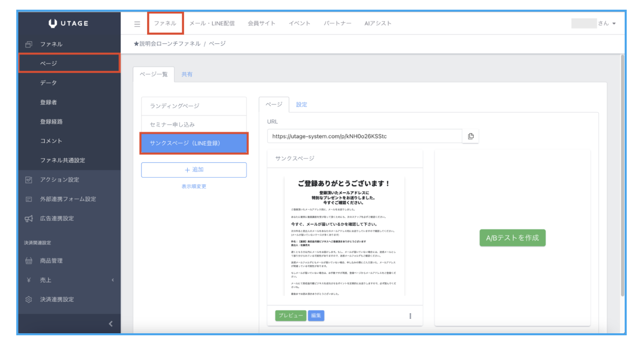
Task: Open the three-dot menu on サンクスページ card
Action: click(x=410, y=316)
